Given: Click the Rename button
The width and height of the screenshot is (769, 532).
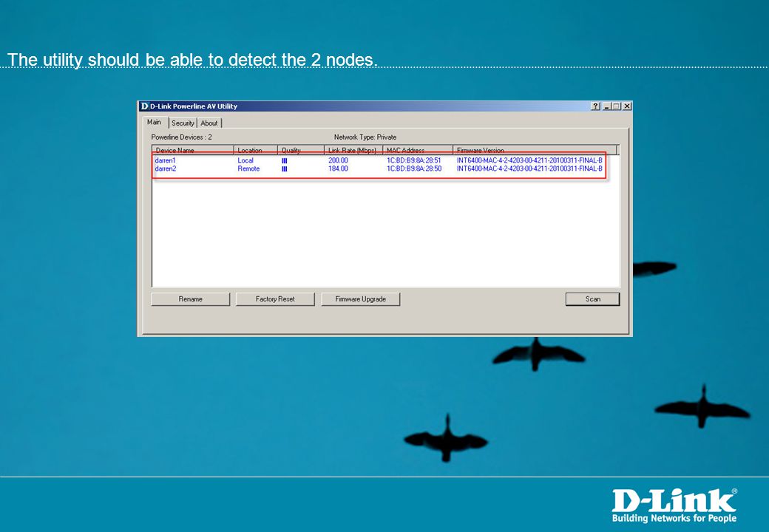Looking at the screenshot, I should [x=190, y=299].
